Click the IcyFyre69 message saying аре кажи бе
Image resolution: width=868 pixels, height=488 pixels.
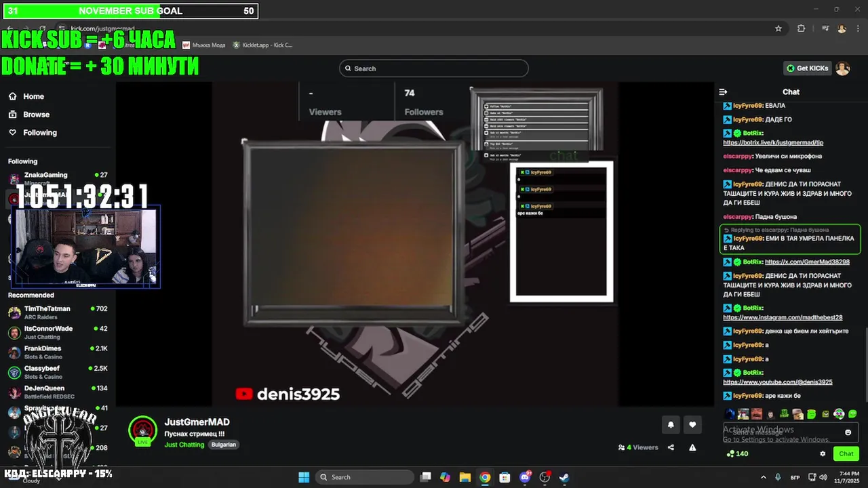point(762,396)
